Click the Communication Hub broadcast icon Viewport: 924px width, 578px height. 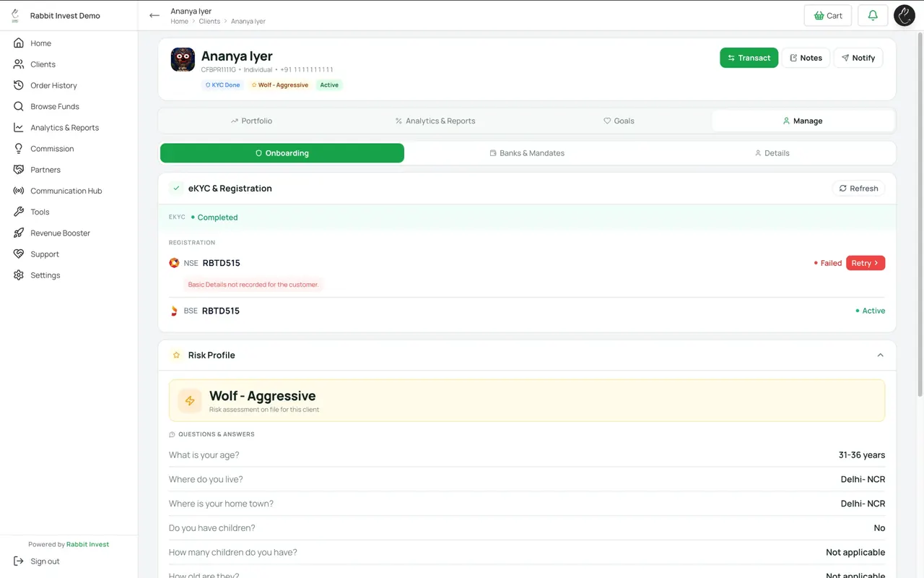[19, 191]
